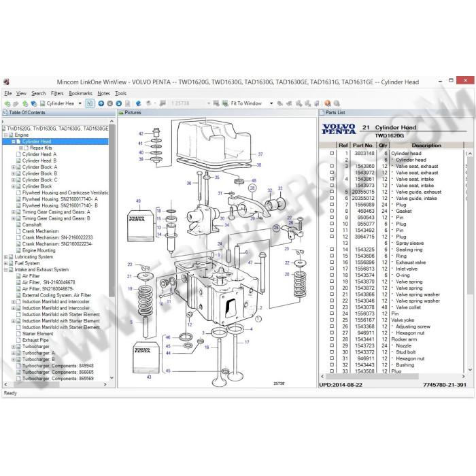476x476 pixels.
Task: Tick the checkbox for Sealing ring 1543225
Action: pyautogui.click(x=332, y=250)
